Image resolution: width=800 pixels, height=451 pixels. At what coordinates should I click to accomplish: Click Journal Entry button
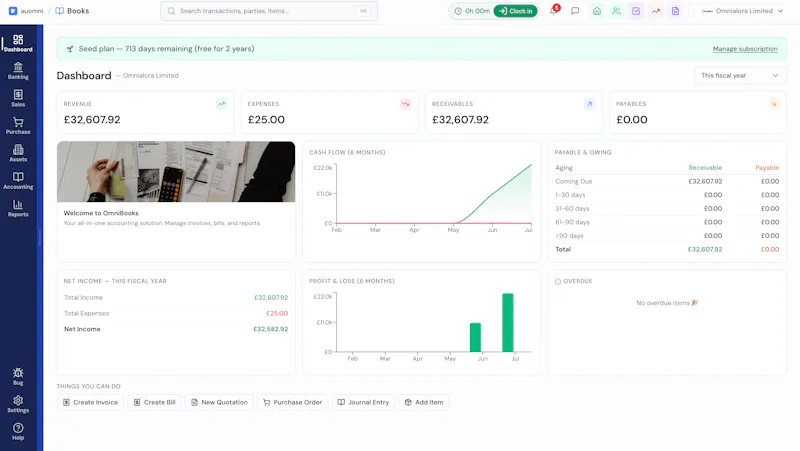363,402
